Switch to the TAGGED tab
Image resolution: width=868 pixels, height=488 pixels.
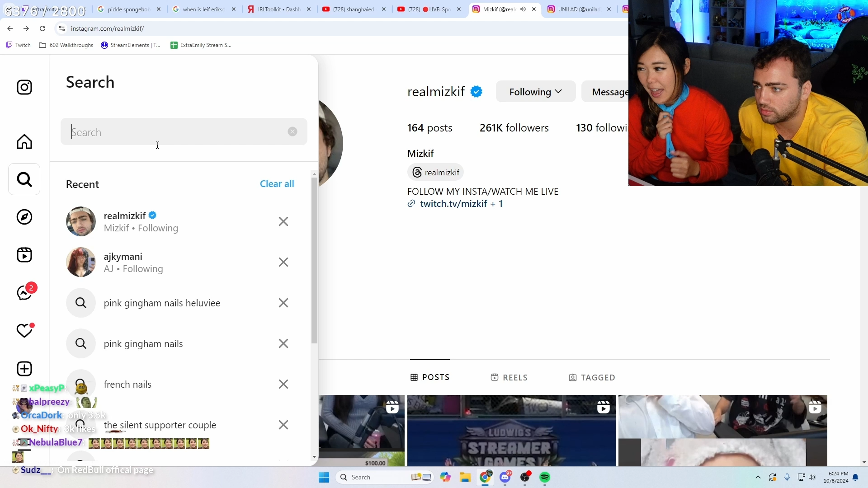[592, 378]
